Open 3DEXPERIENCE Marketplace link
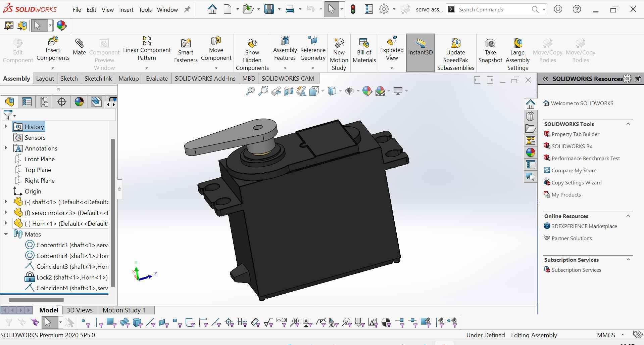 (x=584, y=226)
